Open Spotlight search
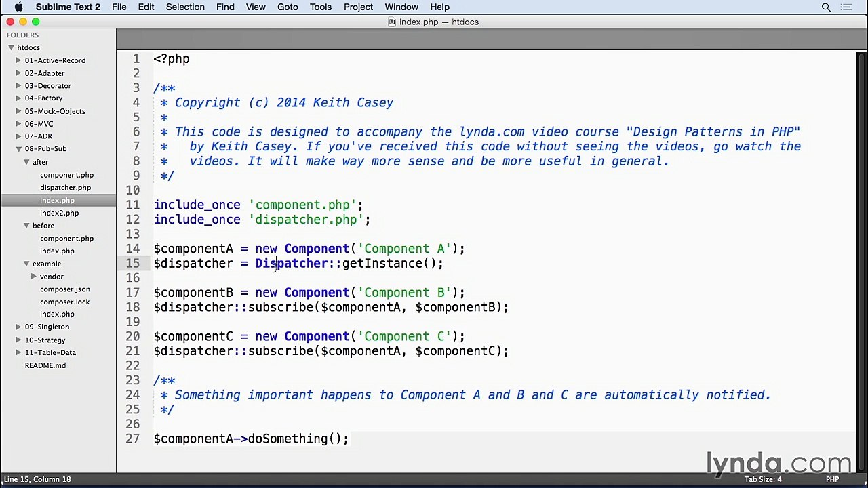The image size is (868, 488). pyautogui.click(x=826, y=7)
